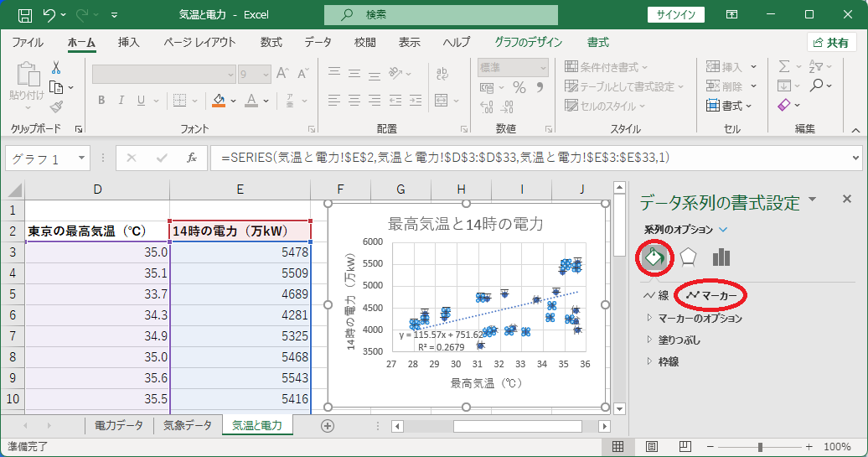This screenshot has height=457, width=868.
Task: Click the zoom slider handle
Action: coord(760,446)
